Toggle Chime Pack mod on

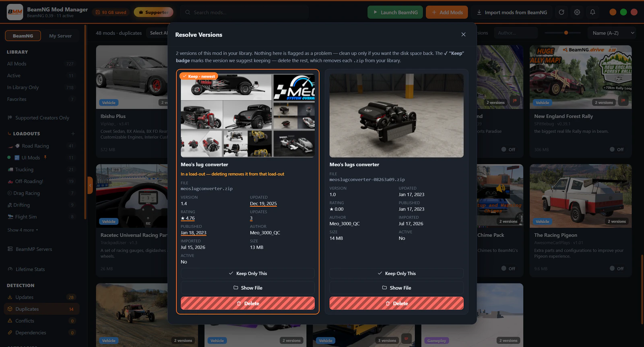coord(508,269)
